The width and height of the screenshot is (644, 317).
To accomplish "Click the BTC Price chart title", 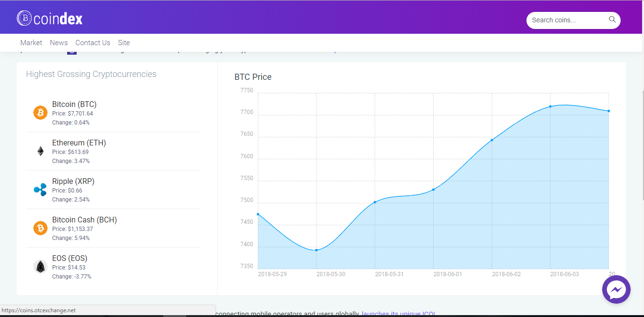I will pos(253,77).
